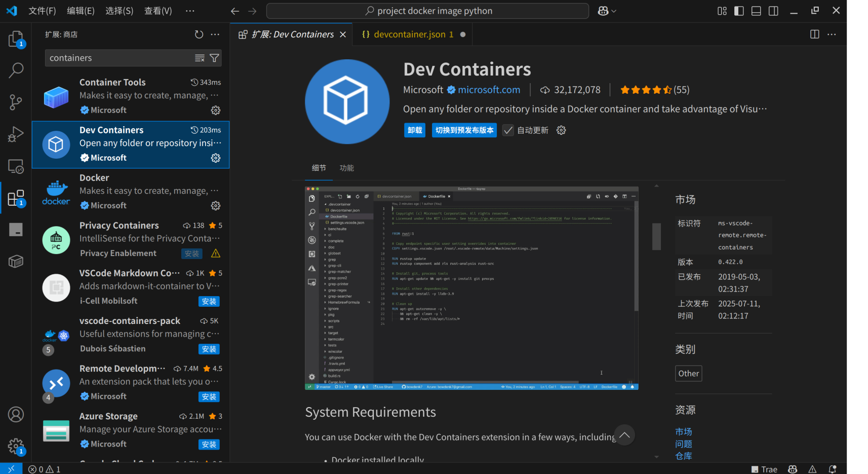Install the Privacy Containers extension
Viewport: 868px width, 474px height.
[x=191, y=253]
